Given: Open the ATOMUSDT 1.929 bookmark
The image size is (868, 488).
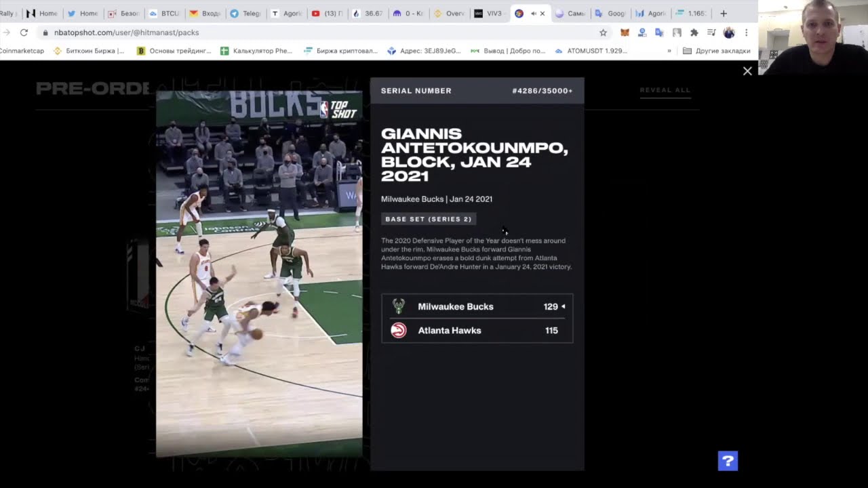Looking at the screenshot, I should (x=591, y=51).
